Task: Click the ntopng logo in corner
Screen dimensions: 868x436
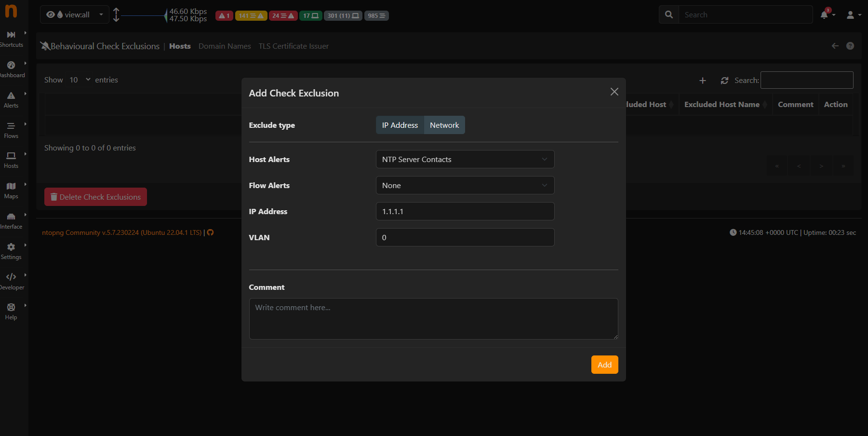Action: pos(11,12)
